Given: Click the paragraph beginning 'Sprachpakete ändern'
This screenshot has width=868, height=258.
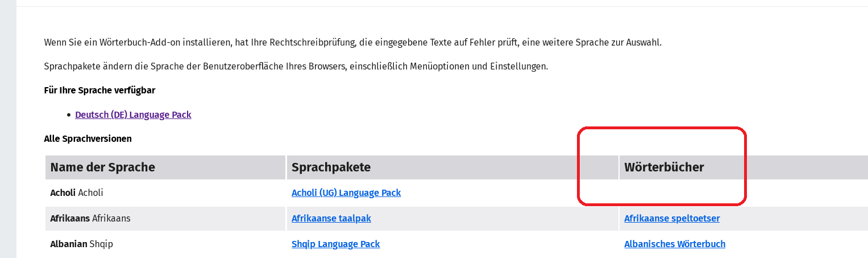Looking at the screenshot, I should 296,66.
